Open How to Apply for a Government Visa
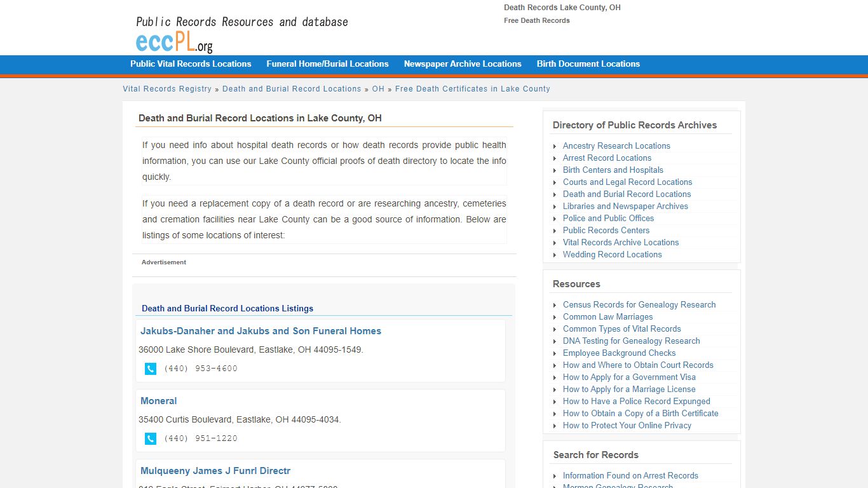868x488 pixels. [x=629, y=377]
